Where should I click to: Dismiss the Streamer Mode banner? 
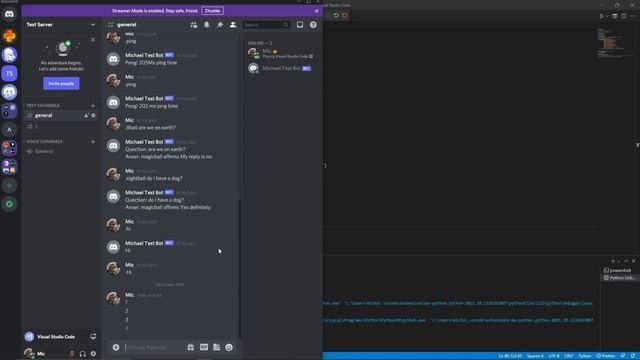coord(316,11)
